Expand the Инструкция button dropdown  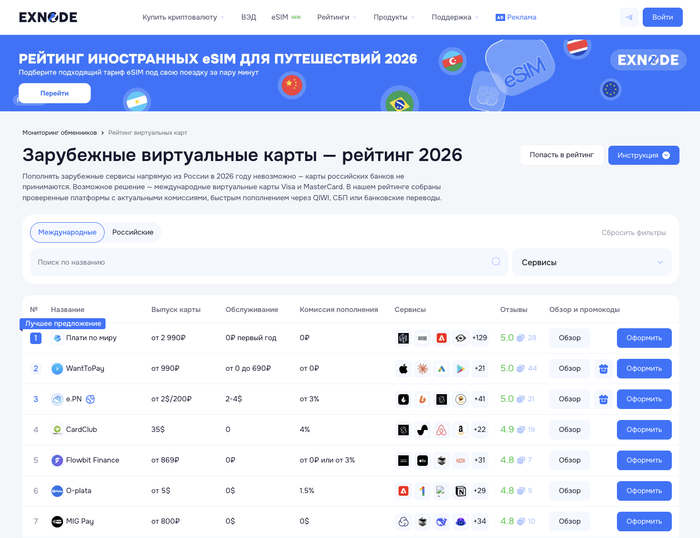pyautogui.click(x=643, y=155)
